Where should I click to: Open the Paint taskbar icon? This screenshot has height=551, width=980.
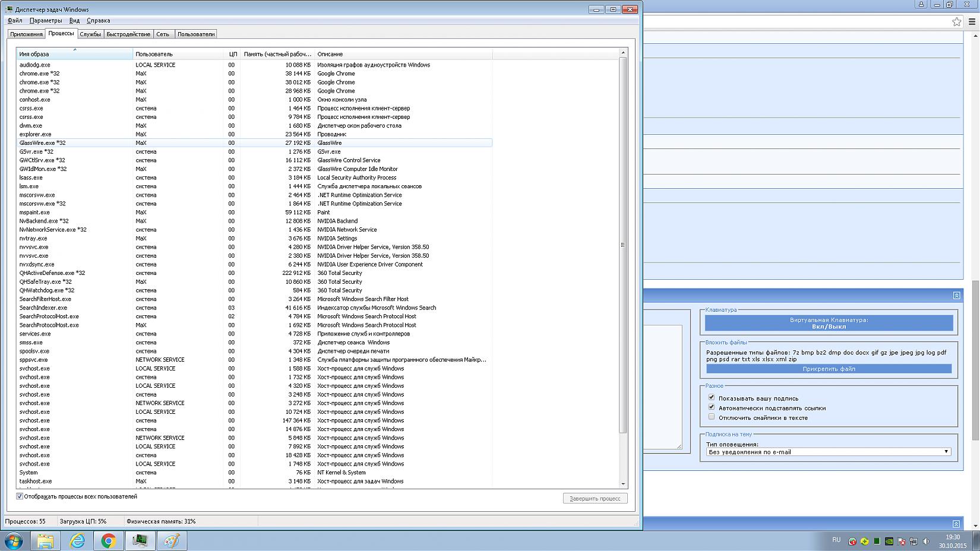coord(172,541)
